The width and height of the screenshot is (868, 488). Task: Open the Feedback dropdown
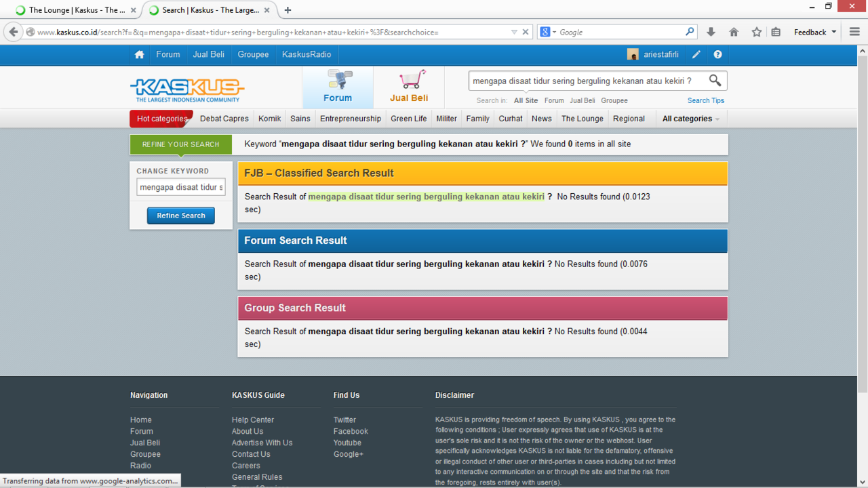pos(815,32)
